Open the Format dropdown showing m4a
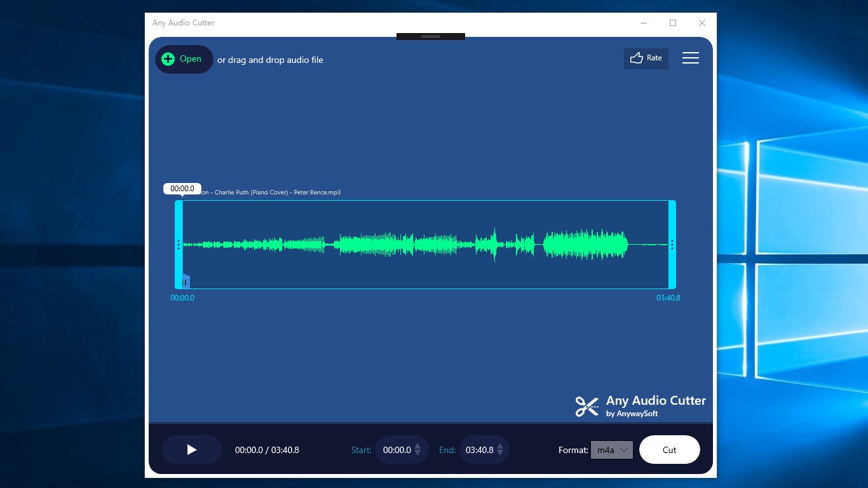Image resolution: width=868 pixels, height=488 pixels. click(x=611, y=450)
